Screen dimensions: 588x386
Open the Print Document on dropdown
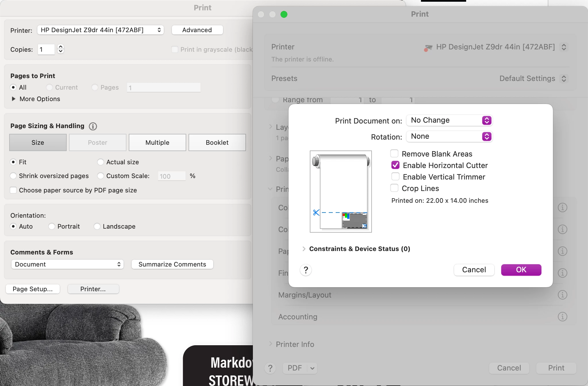(449, 120)
